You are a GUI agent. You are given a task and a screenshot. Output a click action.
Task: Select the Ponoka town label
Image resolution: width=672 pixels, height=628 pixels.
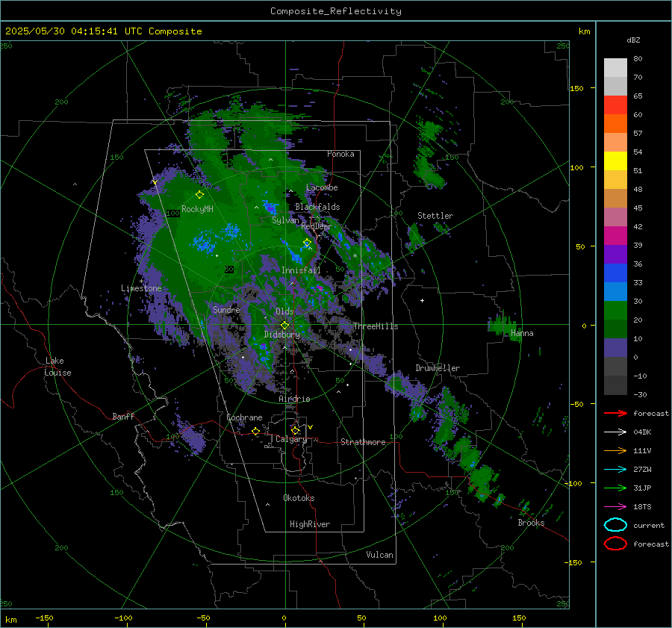(340, 154)
